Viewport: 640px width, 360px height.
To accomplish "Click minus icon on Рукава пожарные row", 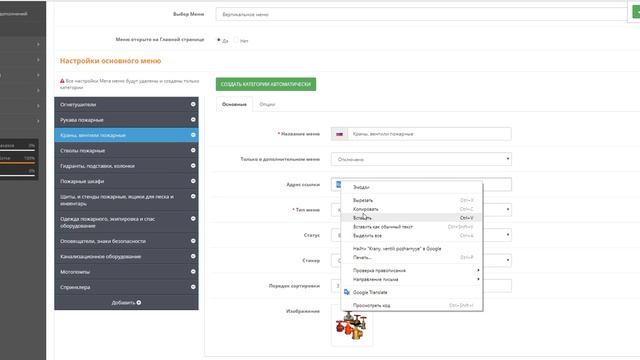I will coord(193,120).
